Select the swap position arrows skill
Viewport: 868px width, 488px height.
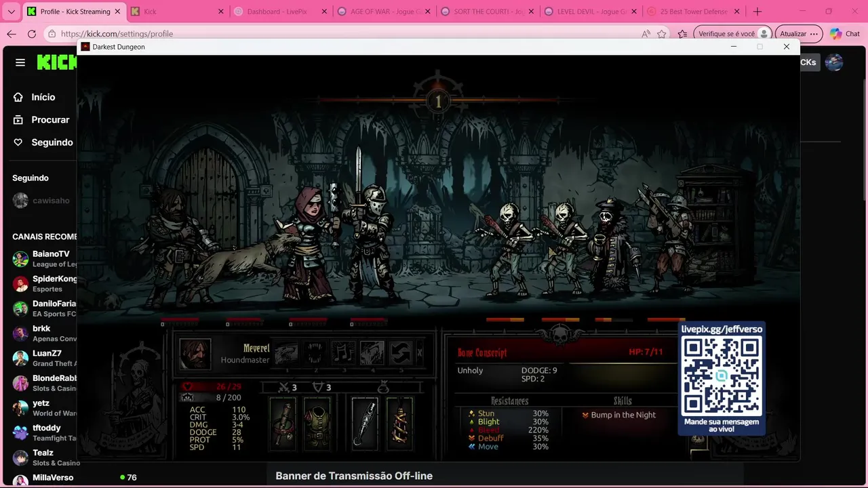click(x=400, y=352)
